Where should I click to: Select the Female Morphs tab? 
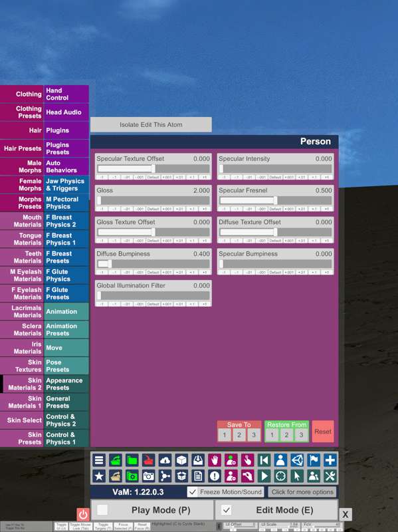click(x=22, y=185)
